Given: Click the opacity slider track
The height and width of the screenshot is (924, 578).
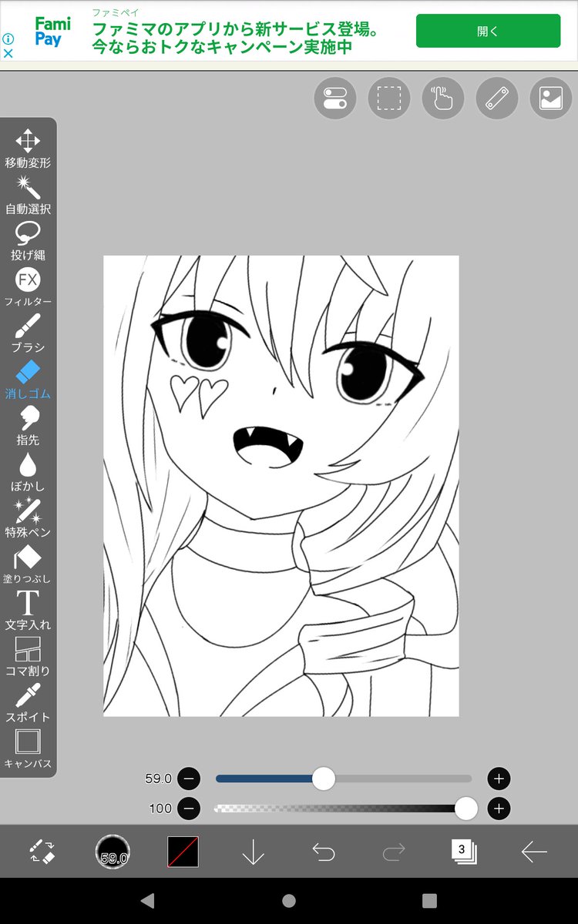Looking at the screenshot, I should click(x=344, y=808).
